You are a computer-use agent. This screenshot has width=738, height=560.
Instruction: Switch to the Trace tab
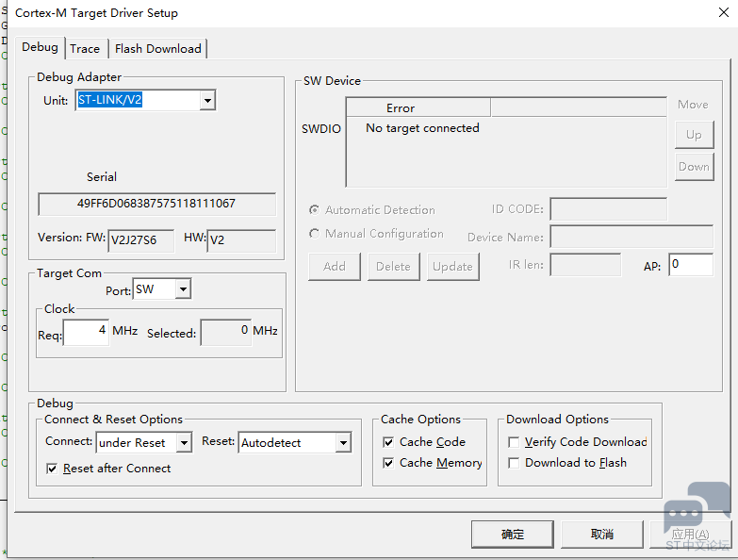tap(85, 49)
